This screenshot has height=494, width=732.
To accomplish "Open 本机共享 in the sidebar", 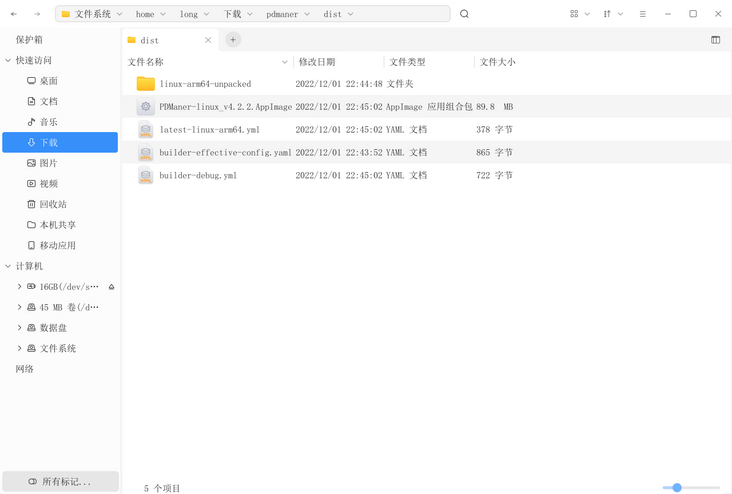I will click(x=60, y=225).
